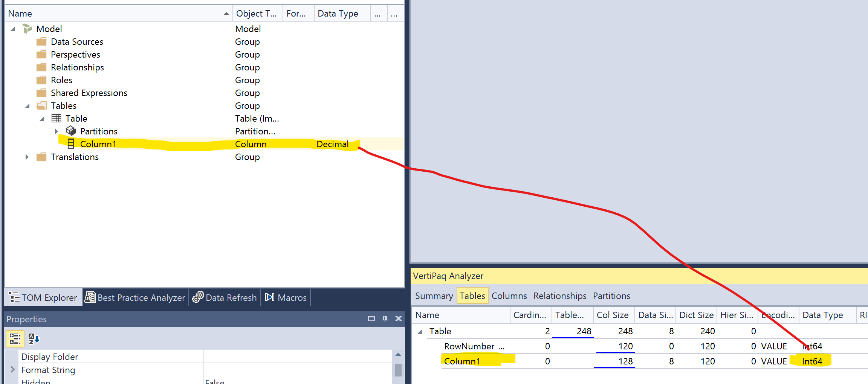Toggle Hidden property from False
The width and height of the screenshot is (868, 384).
[215, 381]
